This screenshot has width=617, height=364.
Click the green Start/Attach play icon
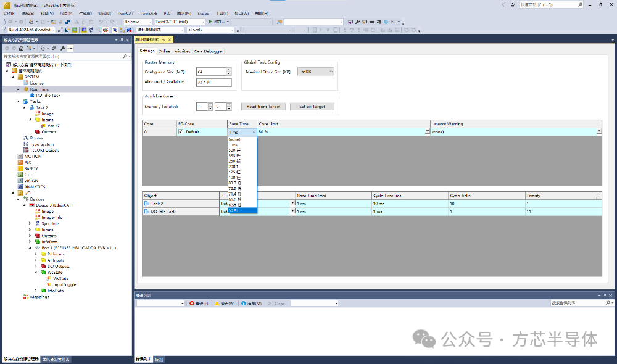tap(210, 22)
